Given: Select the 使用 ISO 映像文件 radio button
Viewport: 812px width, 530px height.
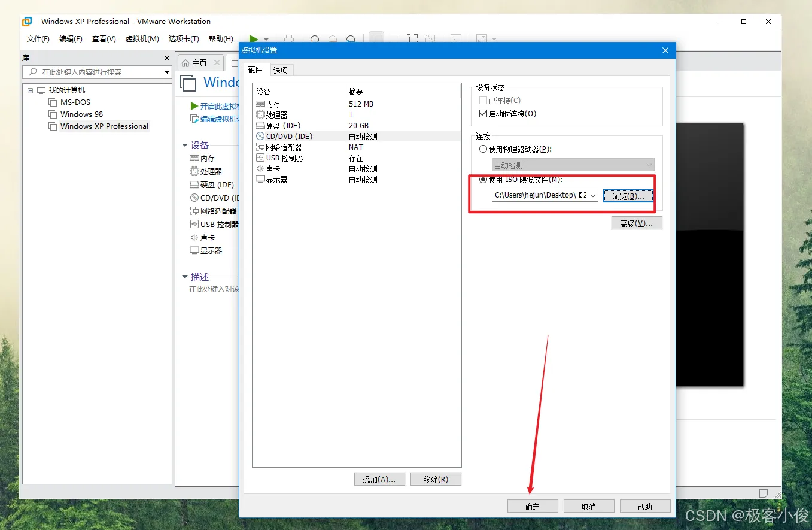Looking at the screenshot, I should [483, 180].
